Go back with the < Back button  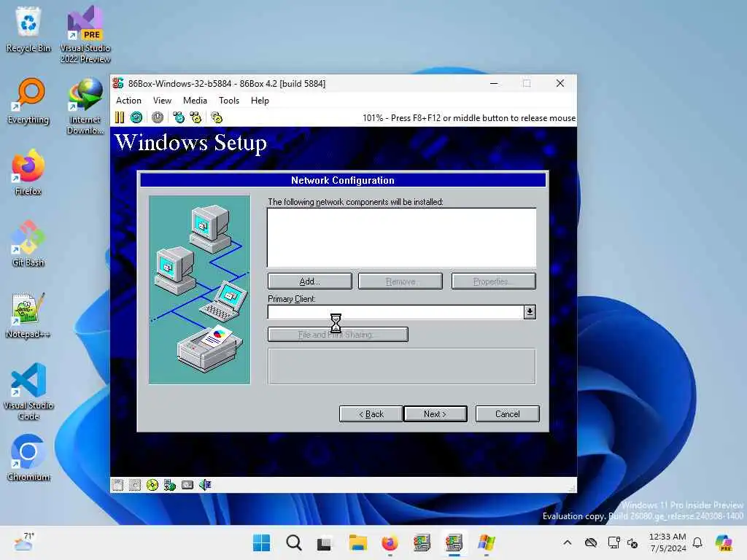tap(371, 414)
